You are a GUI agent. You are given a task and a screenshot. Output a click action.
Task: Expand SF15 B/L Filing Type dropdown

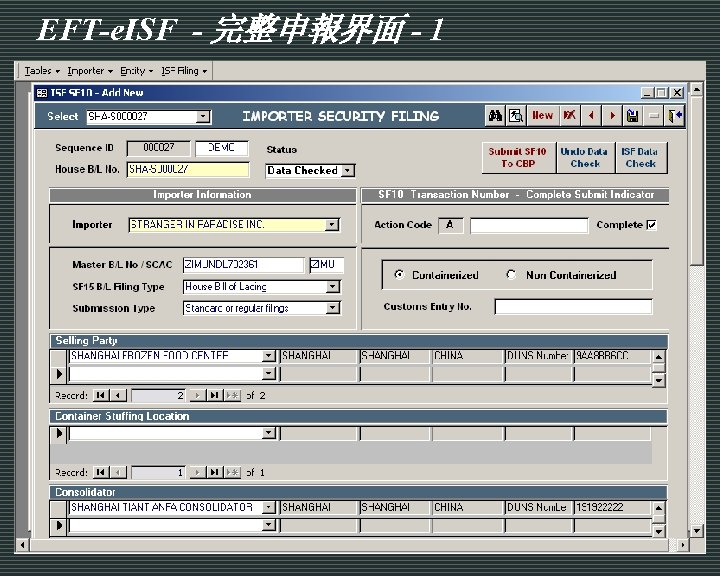tap(332, 287)
